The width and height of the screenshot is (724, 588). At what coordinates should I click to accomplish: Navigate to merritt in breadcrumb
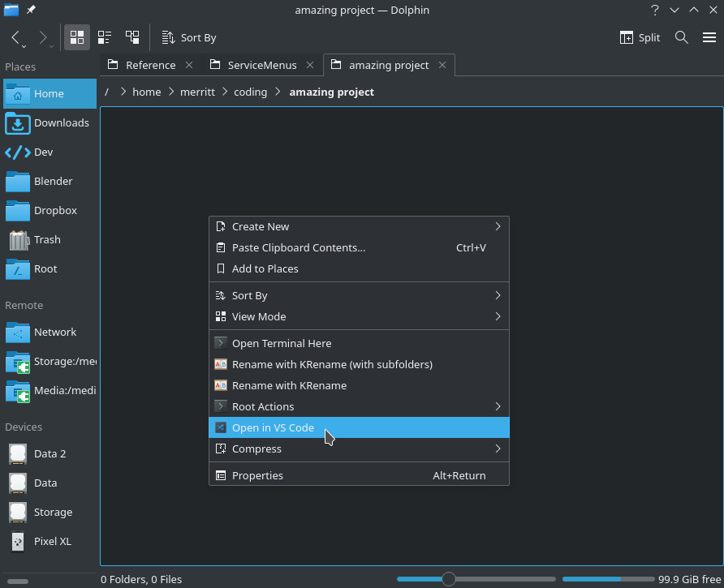pos(197,92)
